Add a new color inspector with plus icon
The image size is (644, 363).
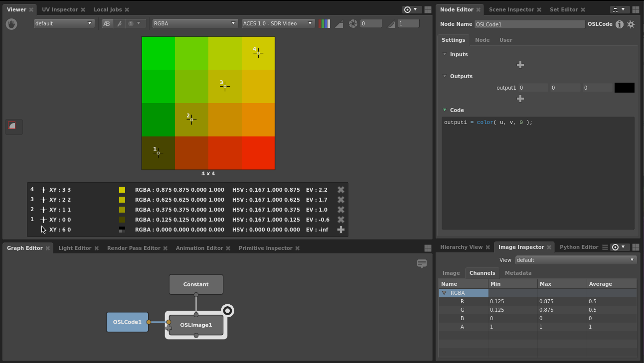(341, 230)
